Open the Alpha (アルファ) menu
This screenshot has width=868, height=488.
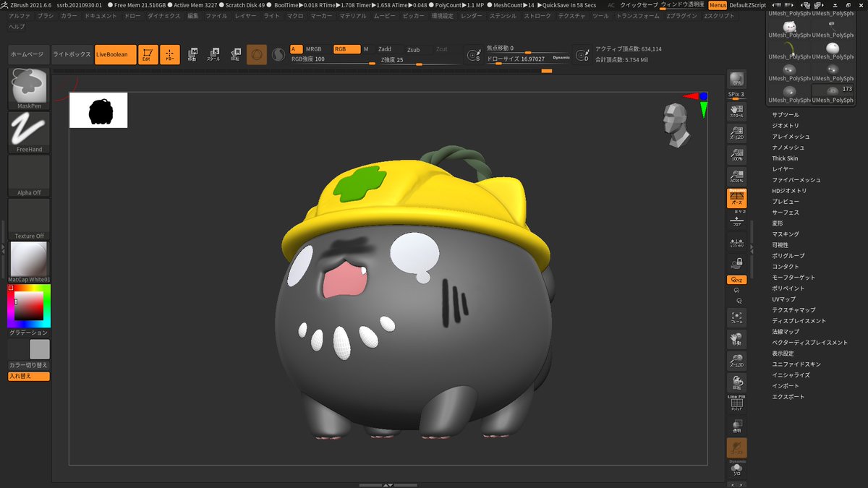(20, 15)
